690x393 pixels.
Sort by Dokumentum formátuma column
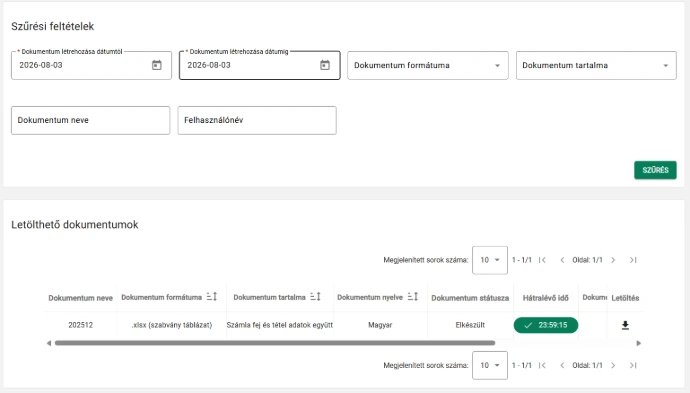[x=212, y=297]
